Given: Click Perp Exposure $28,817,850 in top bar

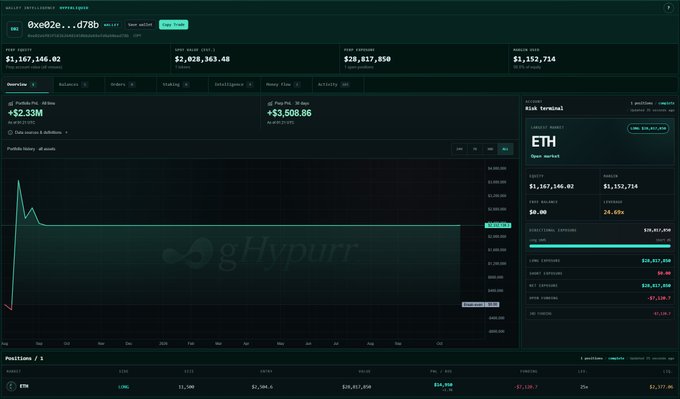Looking at the screenshot, I should pyautogui.click(x=367, y=59).
